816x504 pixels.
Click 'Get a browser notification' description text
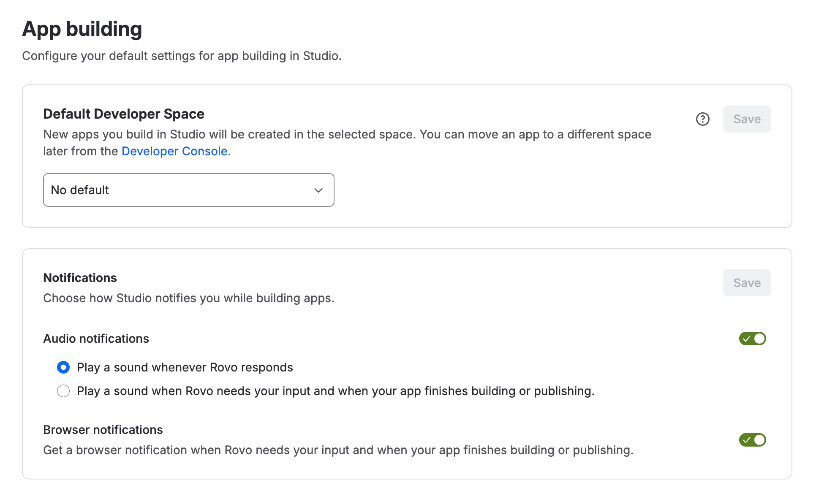[x=338, y=450]
